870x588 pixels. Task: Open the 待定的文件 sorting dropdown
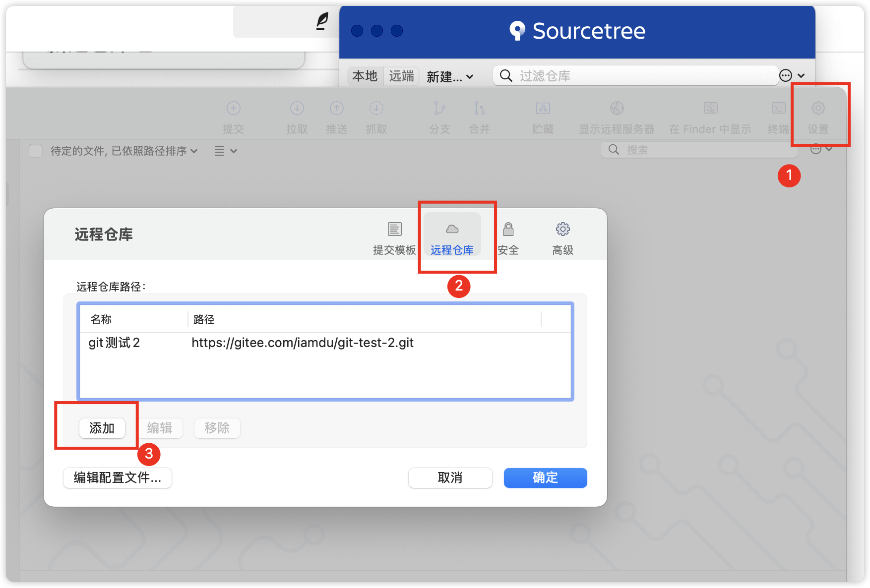(x=124, y=151)
